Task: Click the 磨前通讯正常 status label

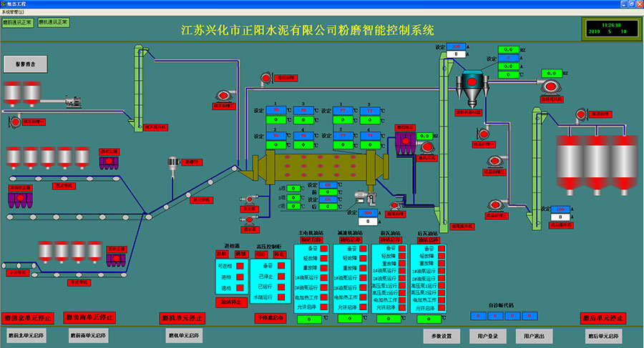Action: 18,23
